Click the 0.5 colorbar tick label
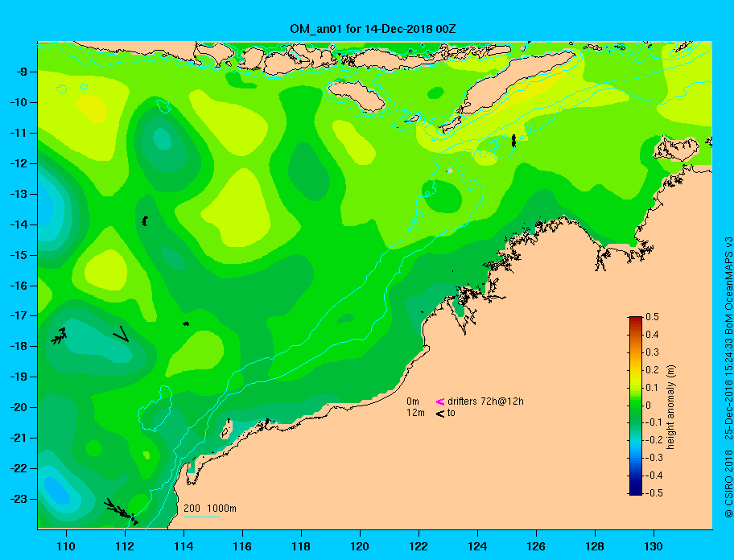The width and height of the screenshot is (734, 560). [652, 317]
